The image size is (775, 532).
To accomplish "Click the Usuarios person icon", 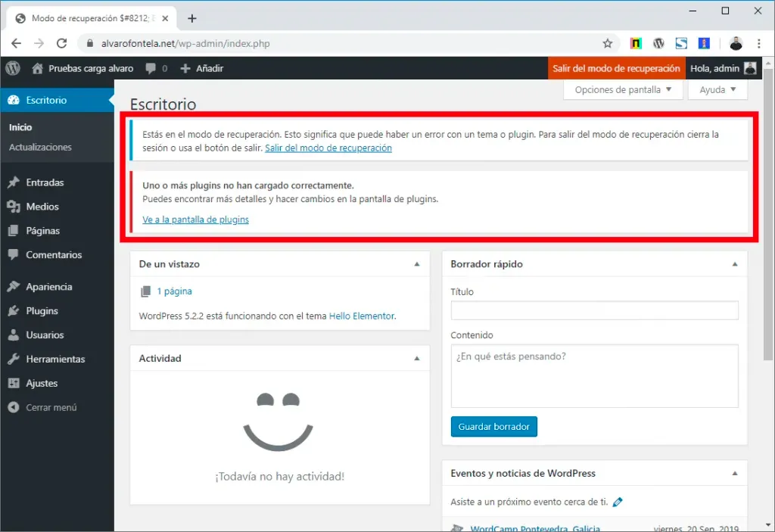I will click(x=14, y=334).
